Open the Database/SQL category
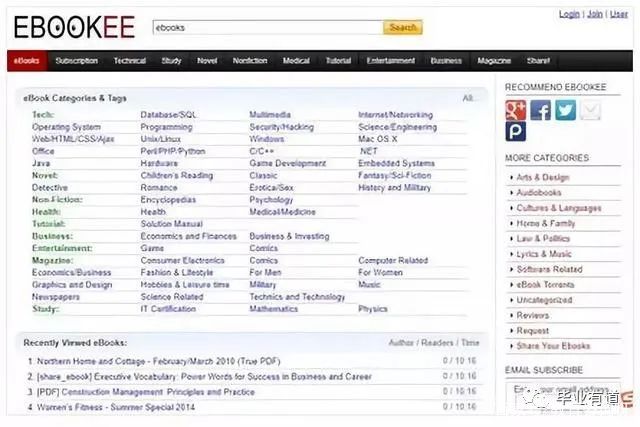The height and width of the screenshot is (427, 640). [168, 115]
